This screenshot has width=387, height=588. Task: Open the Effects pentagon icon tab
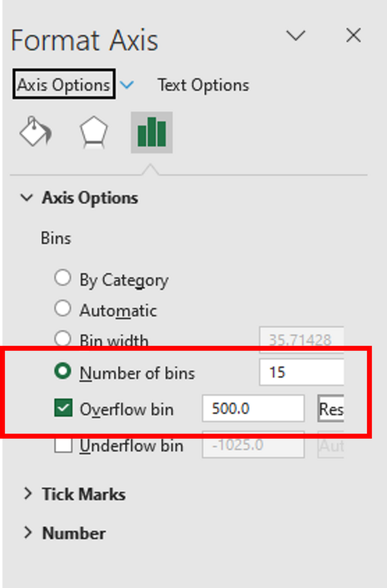[x=94, y=132]
